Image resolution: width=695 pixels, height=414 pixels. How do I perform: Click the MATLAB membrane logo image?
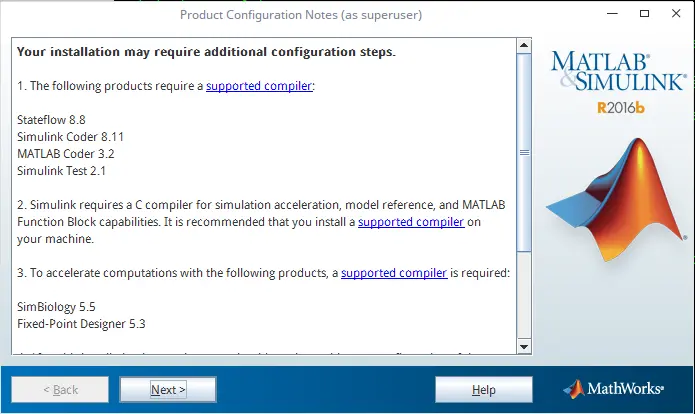click(x=616, y=199)
